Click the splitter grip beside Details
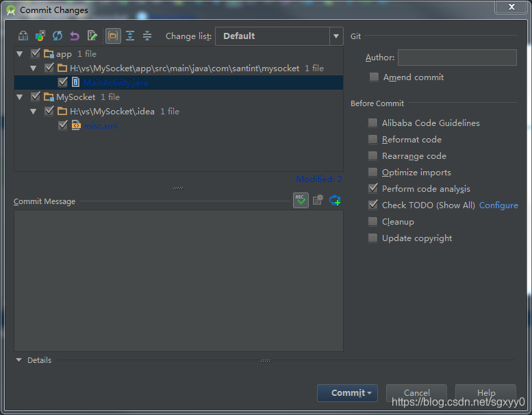The height and width of the screenshot is (415, 532). tap(266, 360)
